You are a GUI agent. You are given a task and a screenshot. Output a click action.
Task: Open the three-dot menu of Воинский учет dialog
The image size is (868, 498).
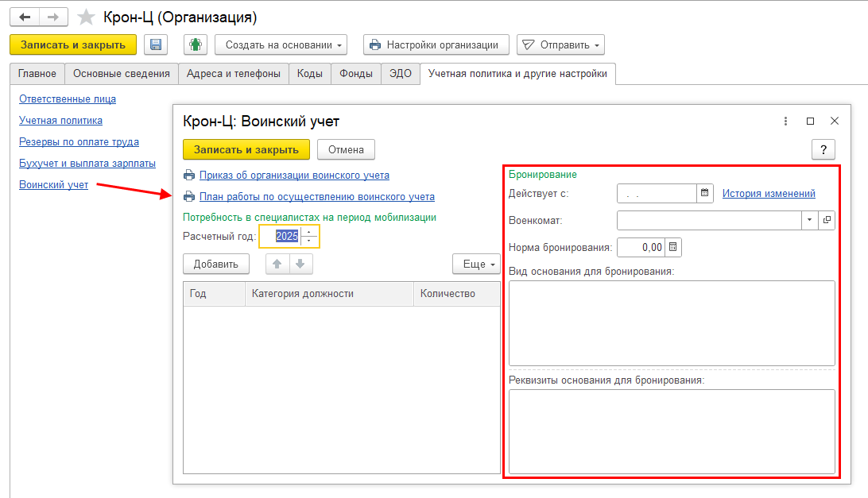(785, 122)
